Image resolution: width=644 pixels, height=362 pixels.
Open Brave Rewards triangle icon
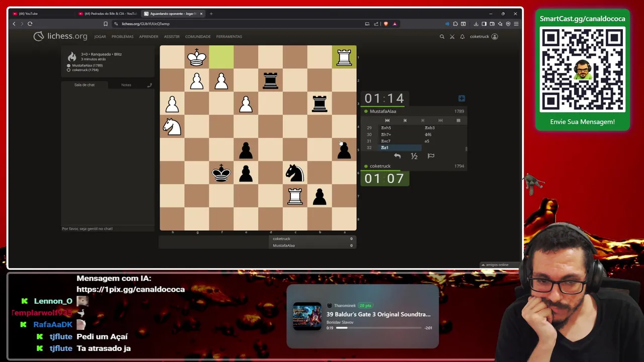tap(394, 24)
